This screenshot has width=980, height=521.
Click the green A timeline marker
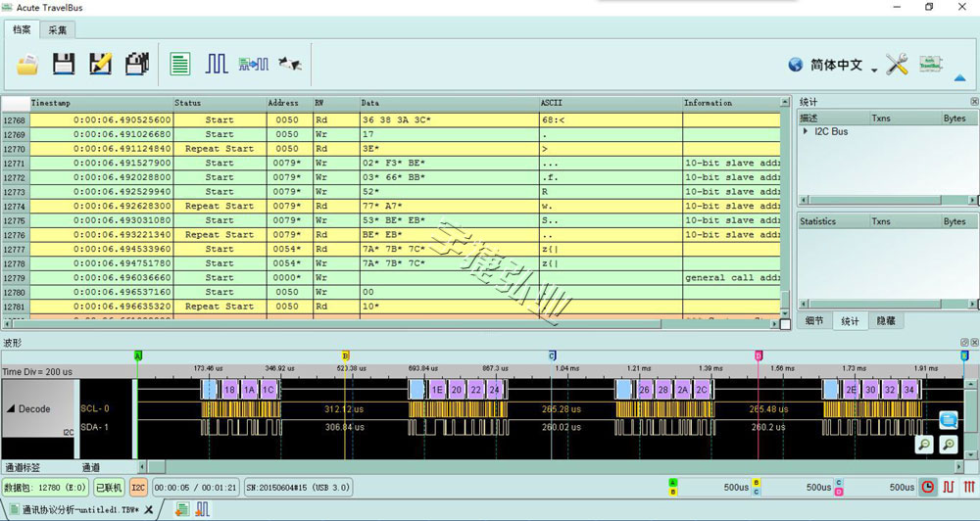coord(138,355)
